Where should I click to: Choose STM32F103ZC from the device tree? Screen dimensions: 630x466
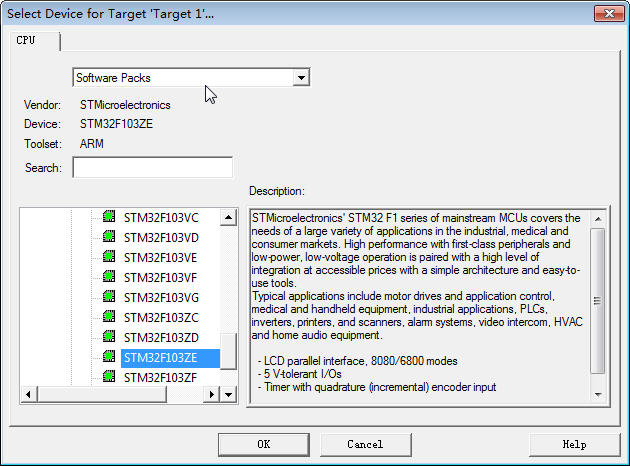click(161, 318)
